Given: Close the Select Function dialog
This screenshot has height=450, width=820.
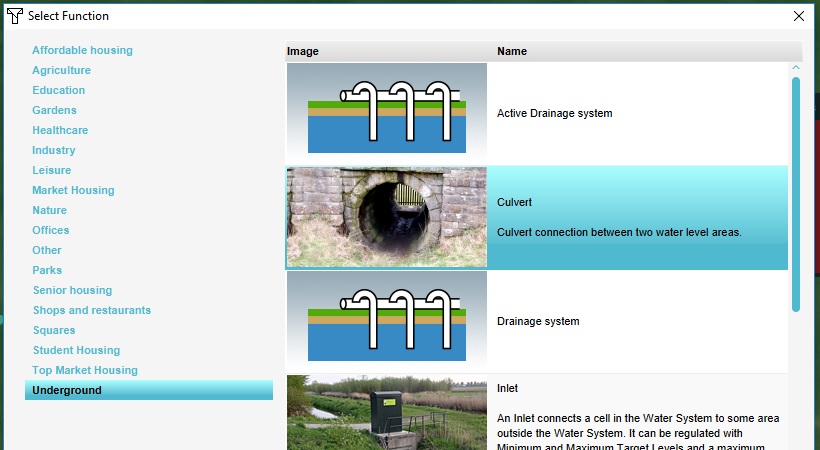Looking at the screenshot, I should tap(798, 16).
